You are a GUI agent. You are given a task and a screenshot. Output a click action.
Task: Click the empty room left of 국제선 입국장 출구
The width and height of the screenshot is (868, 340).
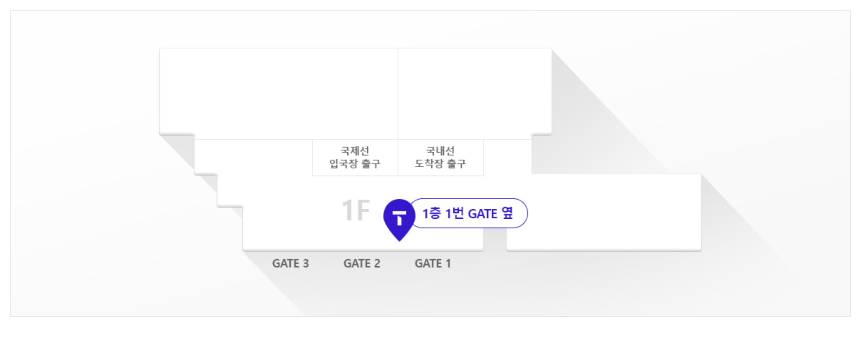click(x=253, y=157)
